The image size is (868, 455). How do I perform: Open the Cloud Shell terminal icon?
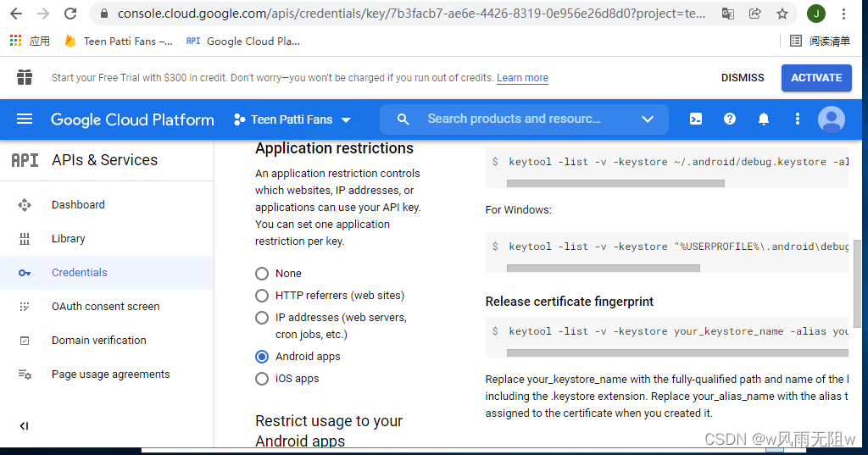point(695,119)
